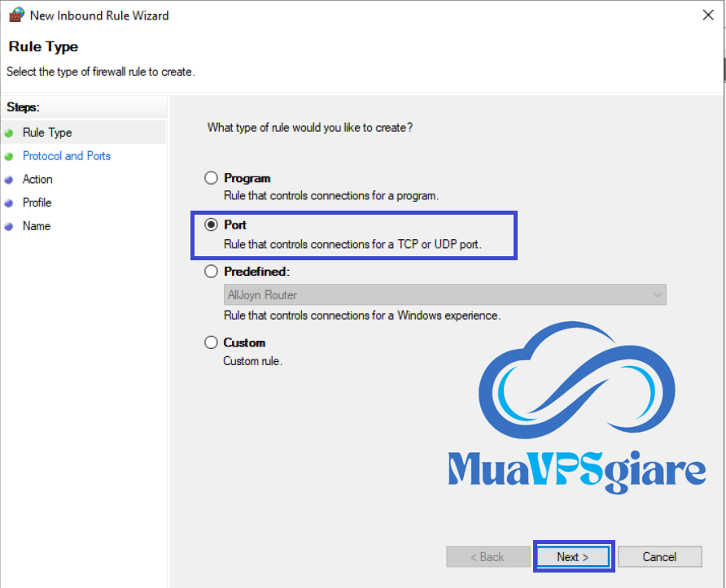Click blue bullet beside Name step
This screenshot has width=726, height=588.
pos(9,227)
